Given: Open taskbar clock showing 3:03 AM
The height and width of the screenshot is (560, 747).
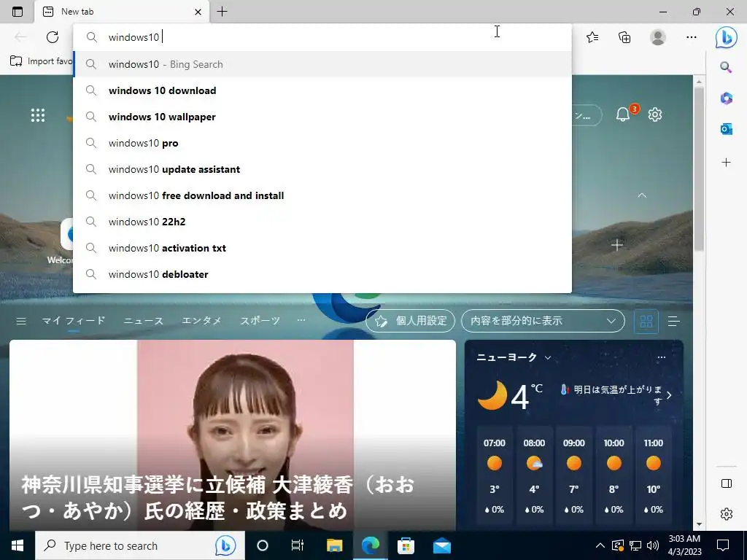Looking at the screenshot, I should tap(684, 545).
